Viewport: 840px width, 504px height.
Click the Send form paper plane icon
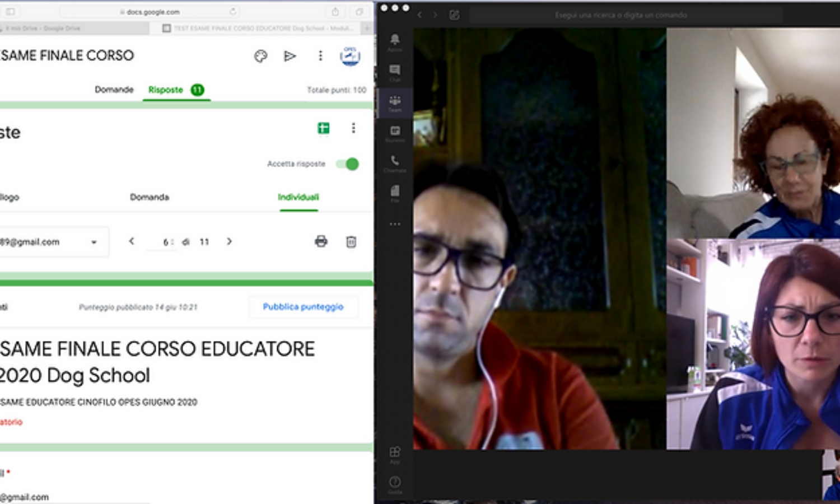pyautogui.click(x=290, y=56)
